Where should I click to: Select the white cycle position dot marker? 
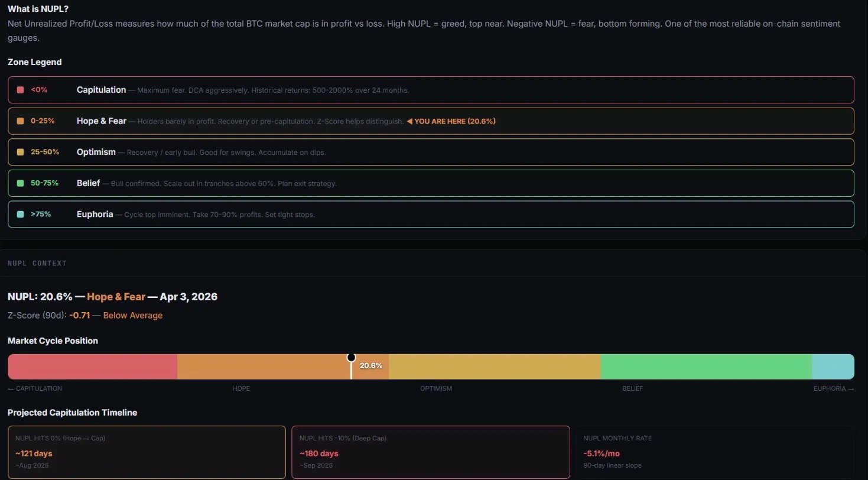[x=351, y=357]
